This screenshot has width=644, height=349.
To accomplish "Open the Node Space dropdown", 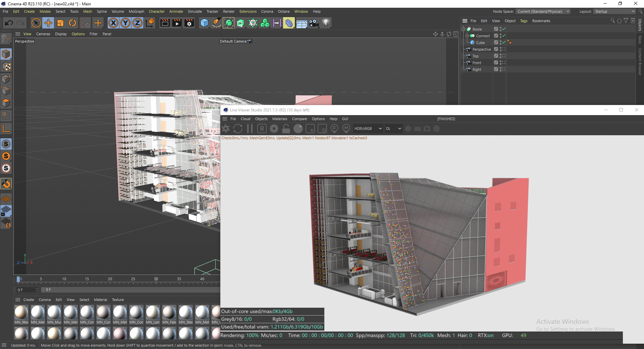I will click(x=543, y=11).
